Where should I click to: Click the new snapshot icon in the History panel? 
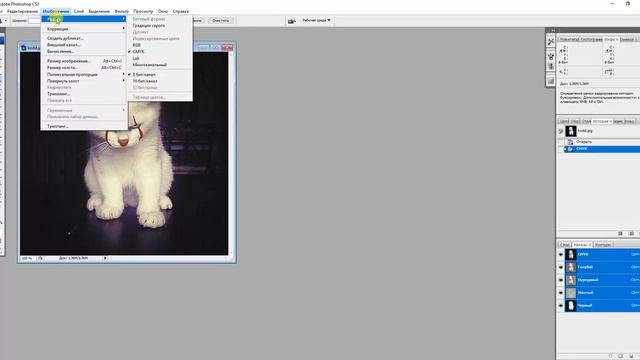pyautogui.click(x=631, y=233)
